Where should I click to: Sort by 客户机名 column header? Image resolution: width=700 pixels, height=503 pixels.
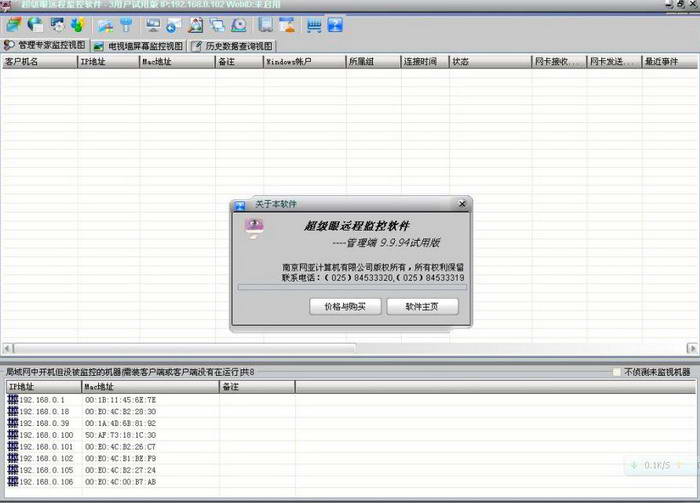[39, 62]
